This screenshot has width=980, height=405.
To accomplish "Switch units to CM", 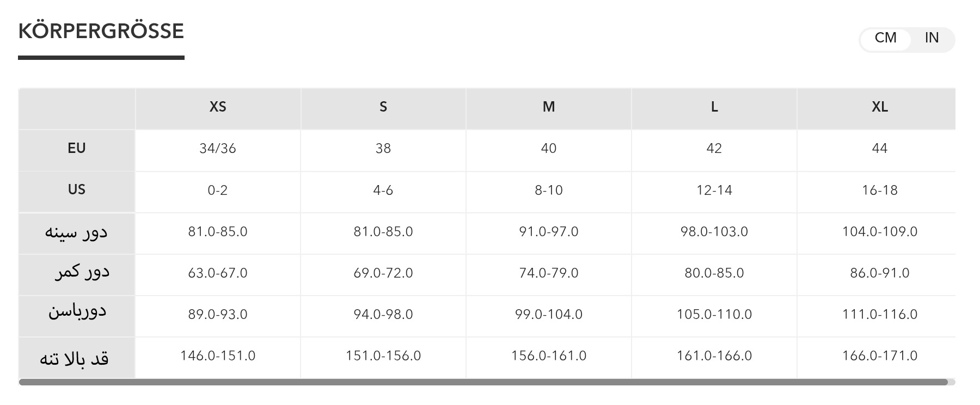I will point(885,38).
